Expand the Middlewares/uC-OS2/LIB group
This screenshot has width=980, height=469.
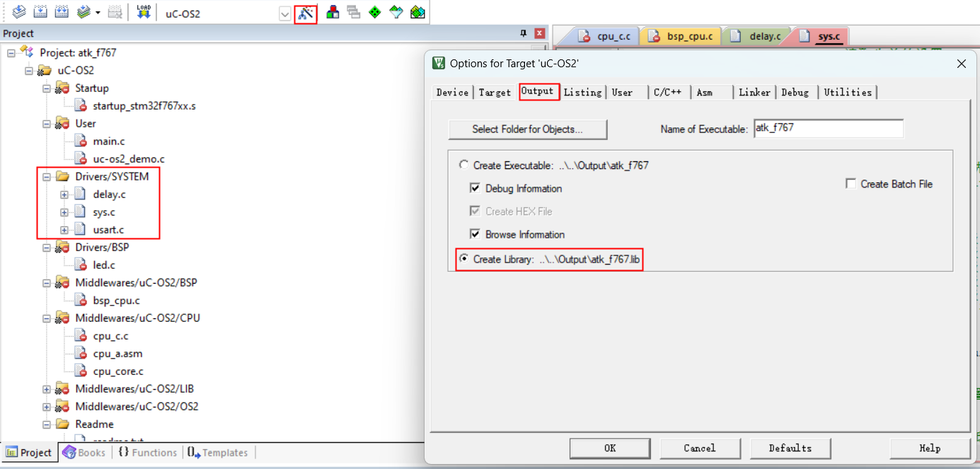47,389
